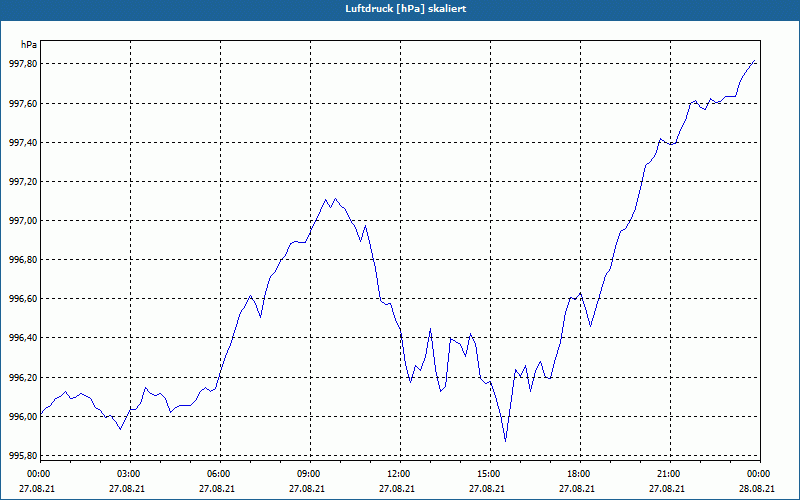Viewport: 800px width, 500px height.
Task: Click the 27.08.21 date under 12:00
Action: click(x=397, y=489)
